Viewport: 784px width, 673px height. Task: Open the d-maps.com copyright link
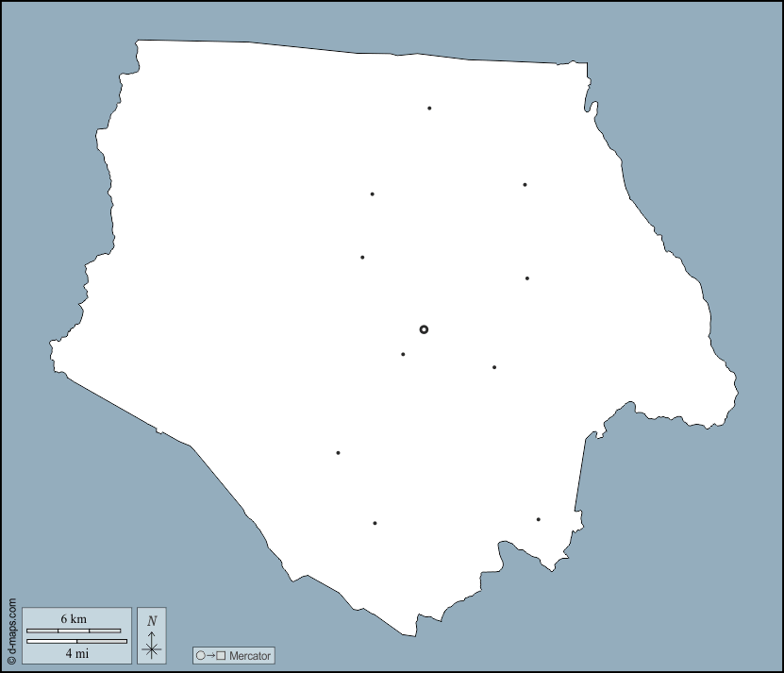point(10,631)
